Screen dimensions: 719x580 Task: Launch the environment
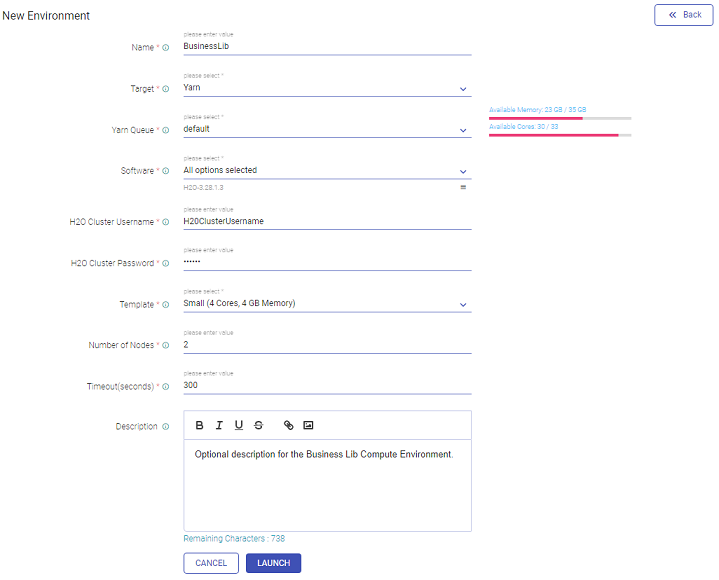click(273, 563)
